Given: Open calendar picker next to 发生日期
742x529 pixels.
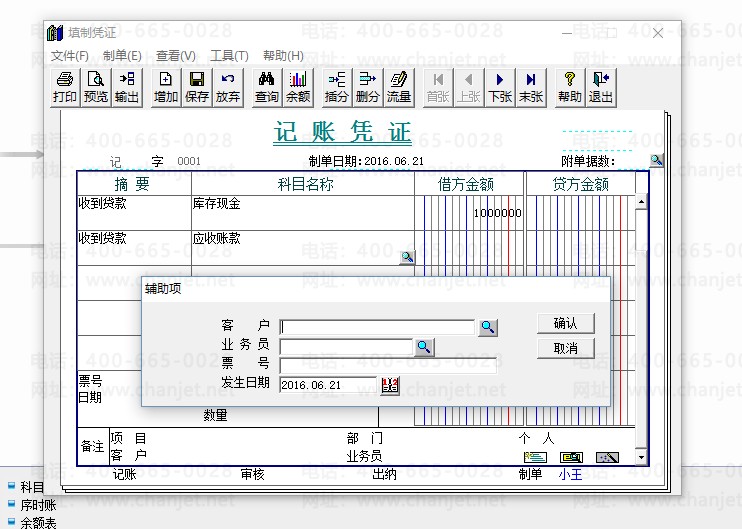Looking at the screenshot, I should click(390, 385).
